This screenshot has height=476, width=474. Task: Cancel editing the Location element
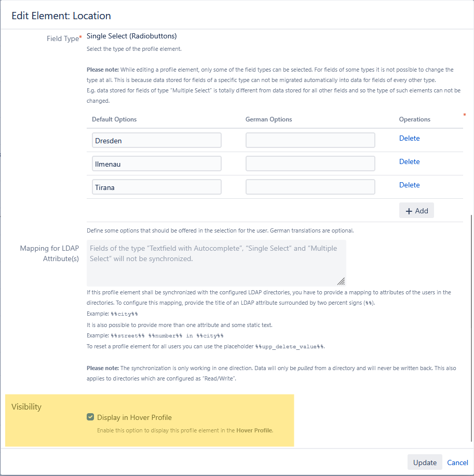pyautogui.click(x=457, y=463)
